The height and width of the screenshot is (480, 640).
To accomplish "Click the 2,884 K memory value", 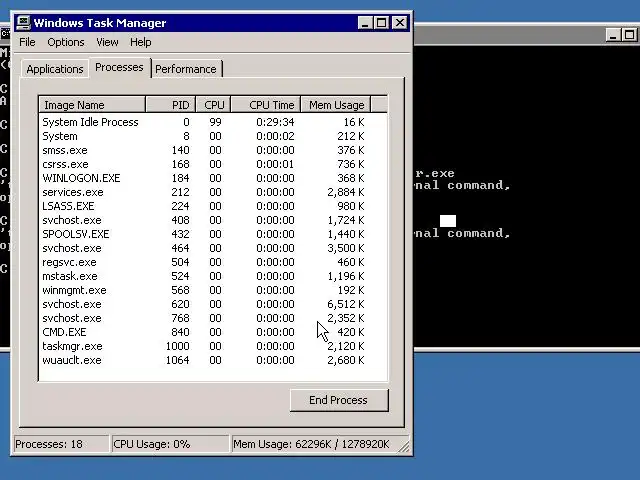I will pos(346,192).
